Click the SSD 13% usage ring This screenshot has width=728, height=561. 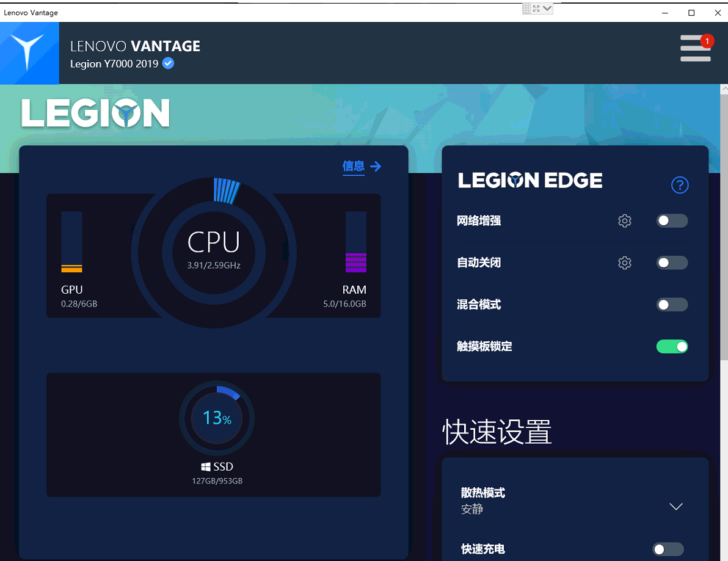[217, 418]
